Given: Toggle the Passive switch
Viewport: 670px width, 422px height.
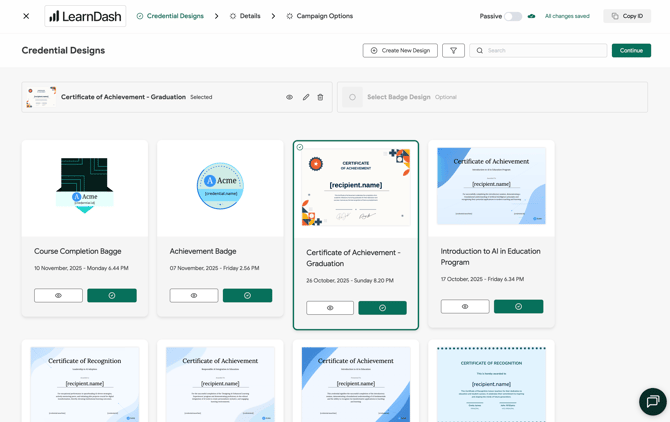Looking at the screenshot, I should [513, 16].
